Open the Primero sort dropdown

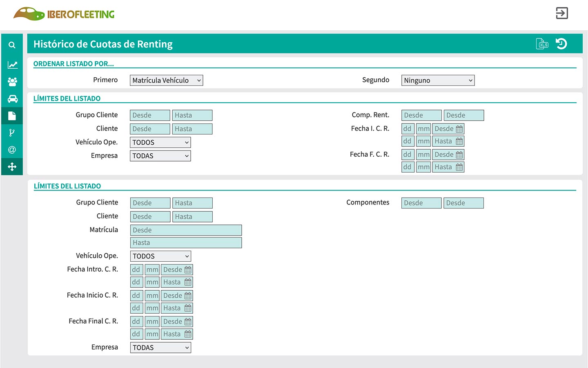tap(166, 80)
